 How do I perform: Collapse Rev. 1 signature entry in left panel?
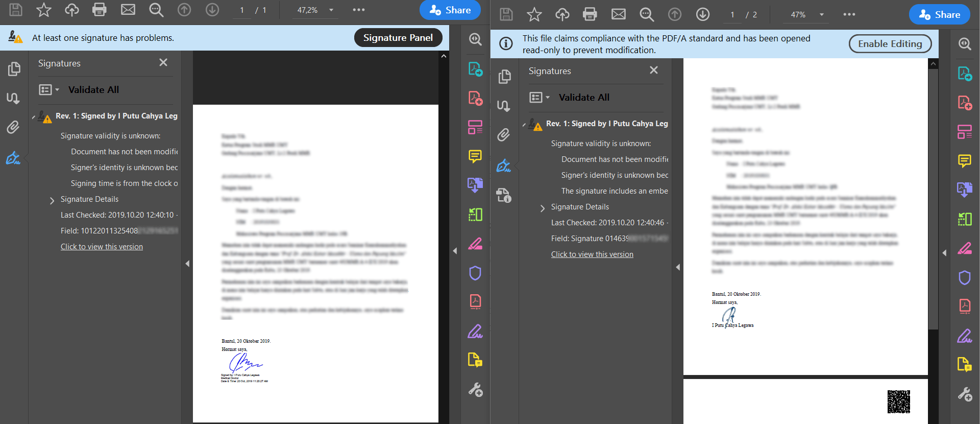[x=34, y=116]
